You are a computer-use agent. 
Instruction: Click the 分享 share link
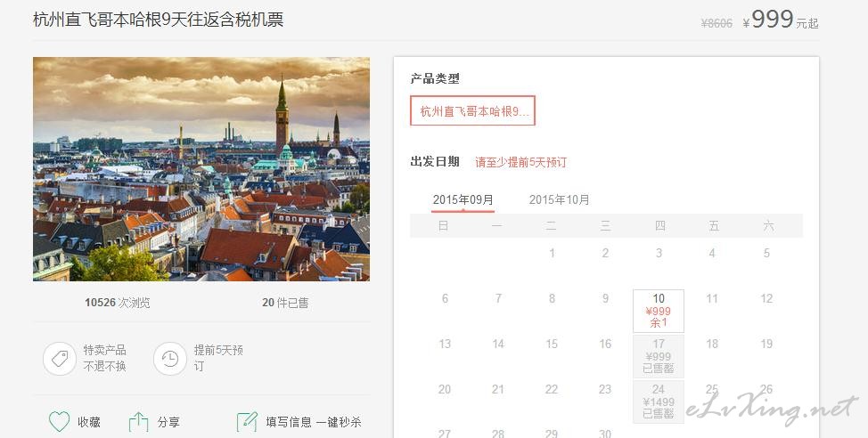point(168,423)
